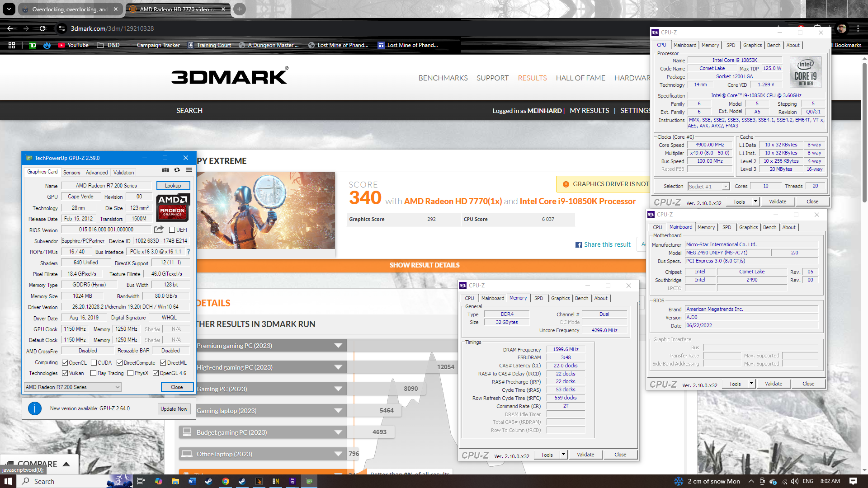868x488 pixels.
Task: Switch to the Advanced tab in GPU-Z
Action: coord(97,173)
